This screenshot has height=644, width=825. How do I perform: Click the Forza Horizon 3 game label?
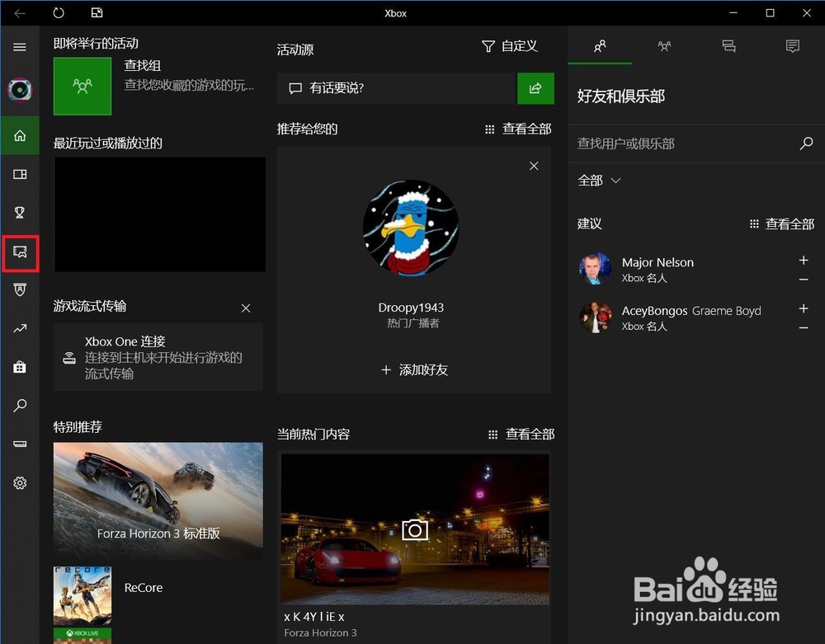click(x=320, y=633)
